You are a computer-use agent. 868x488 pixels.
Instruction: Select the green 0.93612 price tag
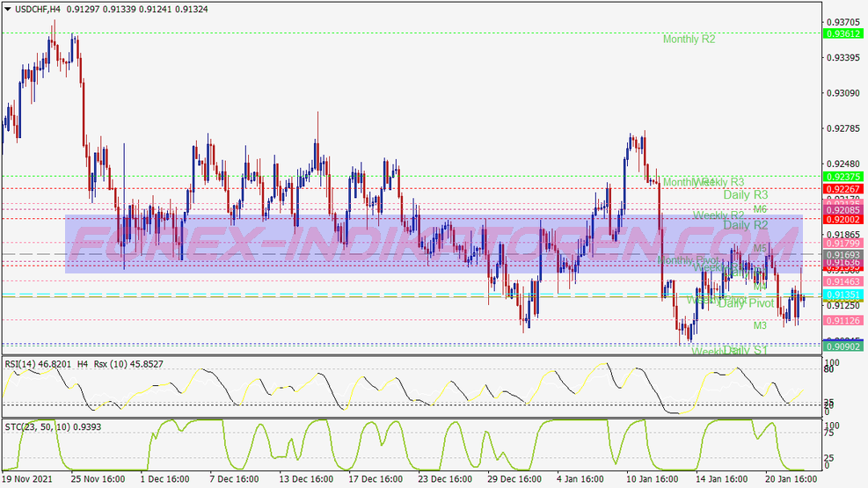(843, 33)
